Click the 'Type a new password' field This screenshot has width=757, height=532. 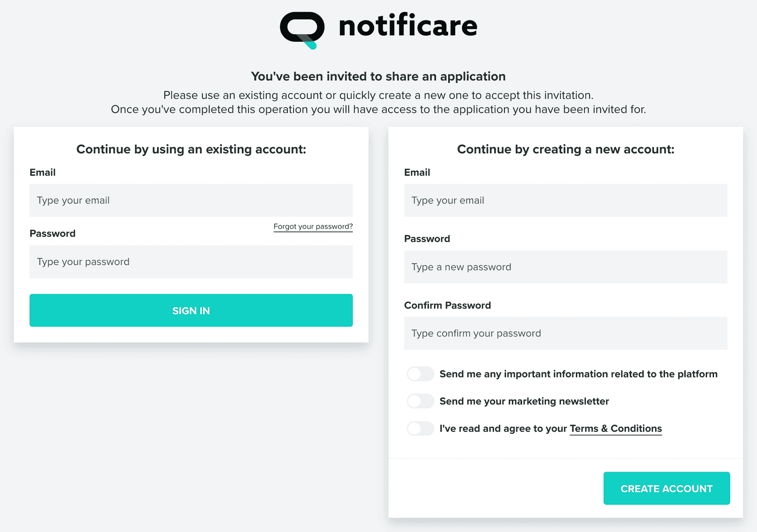pos(565,267)
